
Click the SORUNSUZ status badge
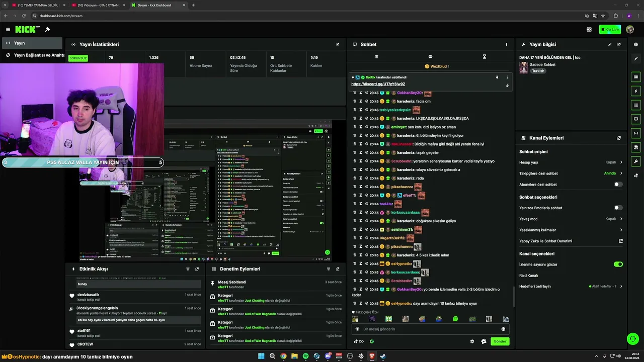point(78,58)
